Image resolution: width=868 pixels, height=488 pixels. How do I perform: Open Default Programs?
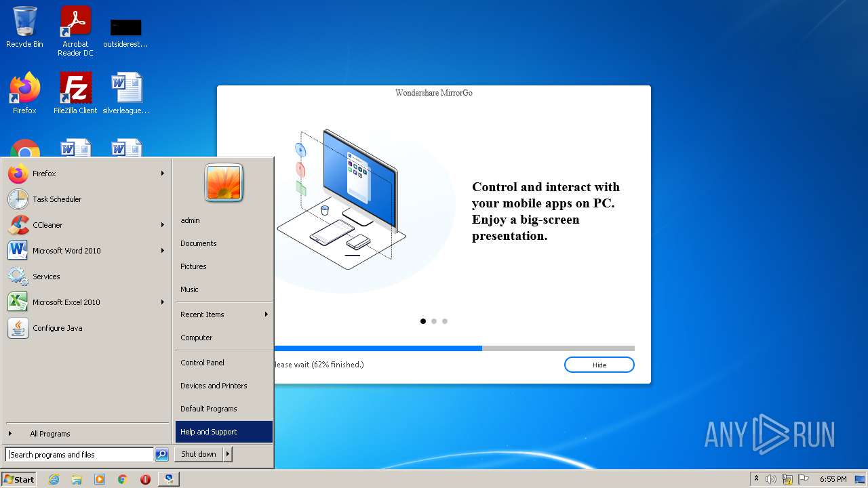pyautogui.click(x=224, y=409)
